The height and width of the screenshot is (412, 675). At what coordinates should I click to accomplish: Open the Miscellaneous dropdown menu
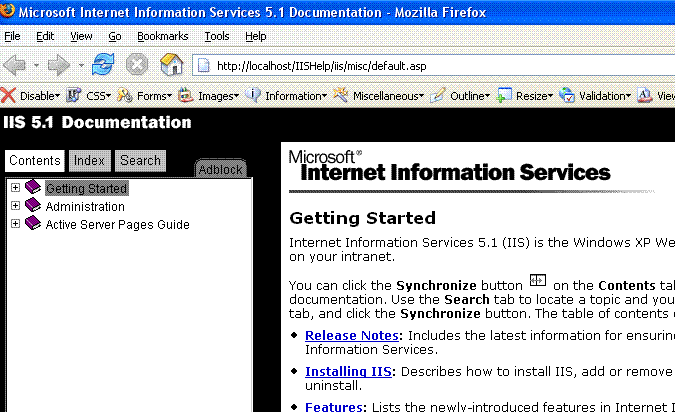pyautogui.click(x=421, y=96)
